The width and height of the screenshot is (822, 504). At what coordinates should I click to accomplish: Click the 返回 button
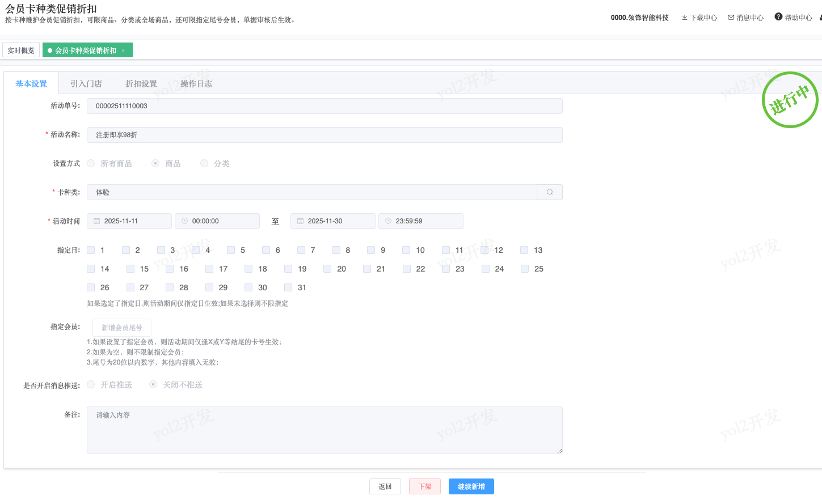385,486
